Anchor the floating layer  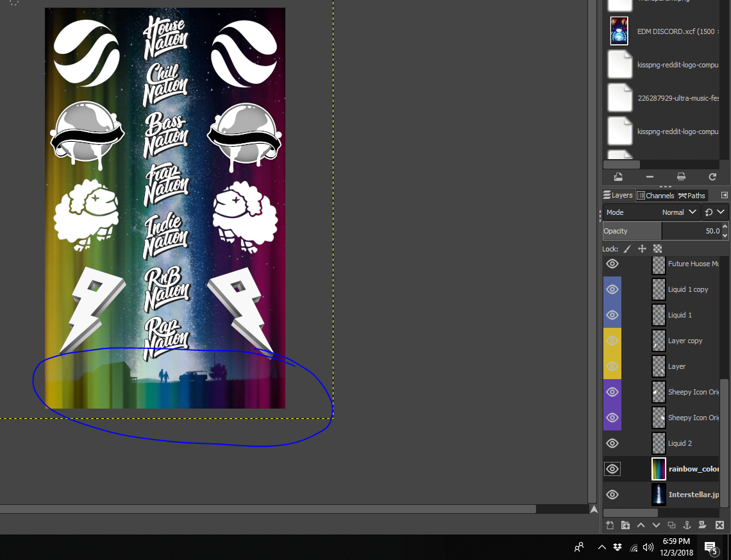coord(687,525)
